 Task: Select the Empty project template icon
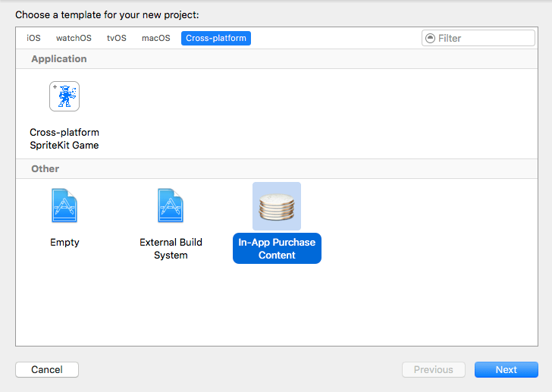click(64, 206)
